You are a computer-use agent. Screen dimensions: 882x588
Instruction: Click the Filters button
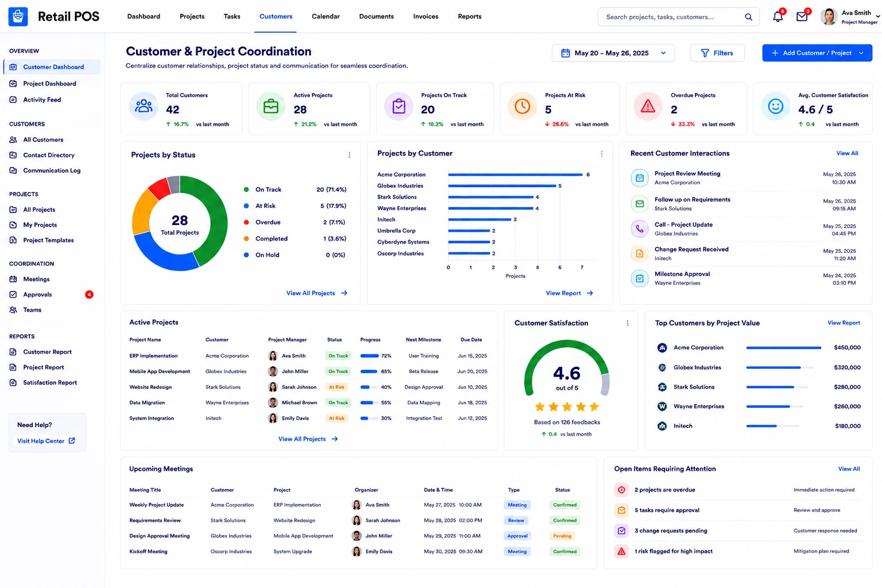coord(717,53)
